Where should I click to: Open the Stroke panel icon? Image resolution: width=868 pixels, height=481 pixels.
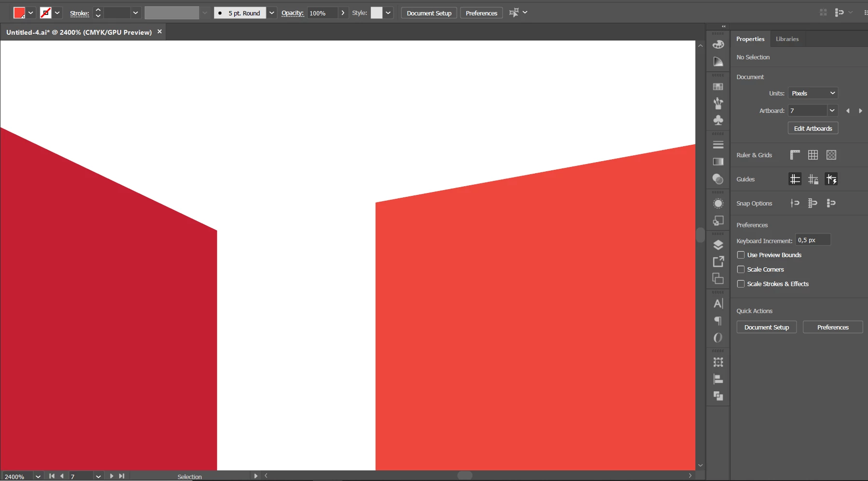pos(718,145)
